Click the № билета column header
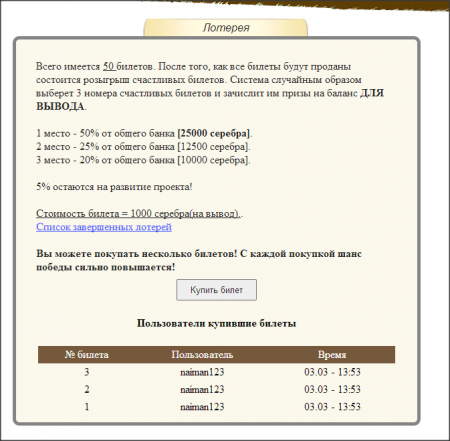 point(87,354)
